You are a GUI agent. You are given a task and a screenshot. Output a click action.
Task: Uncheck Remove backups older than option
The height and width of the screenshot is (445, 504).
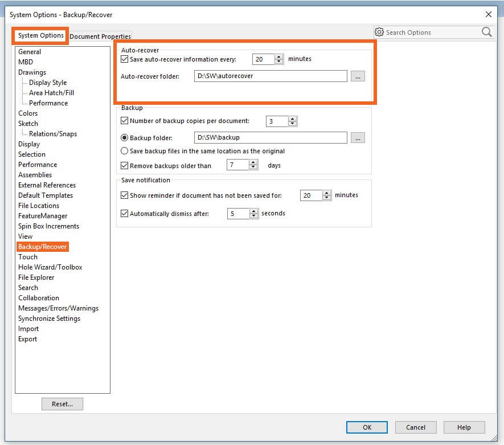(125, 166)
